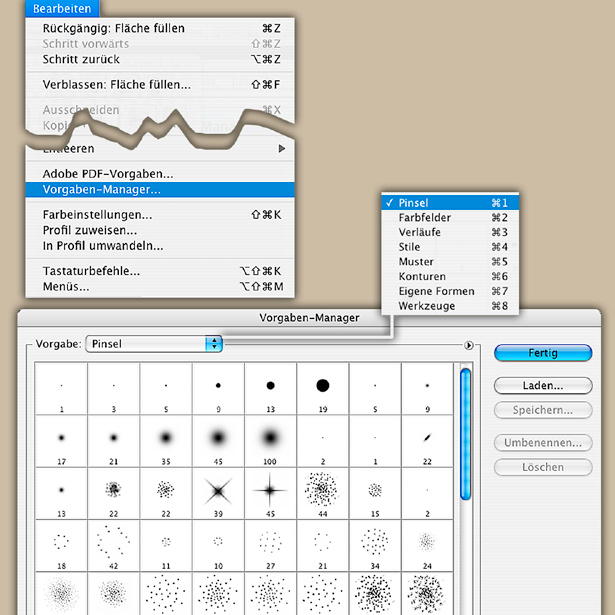The height and width of the screenshot is (615, 615).
Task: Open the Menüs… menu entry
Action: [x=160, y=287]
